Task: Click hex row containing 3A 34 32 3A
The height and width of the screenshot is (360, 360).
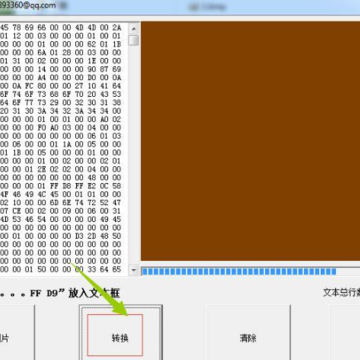Action: pyautogui.click(x=60, y=111)
